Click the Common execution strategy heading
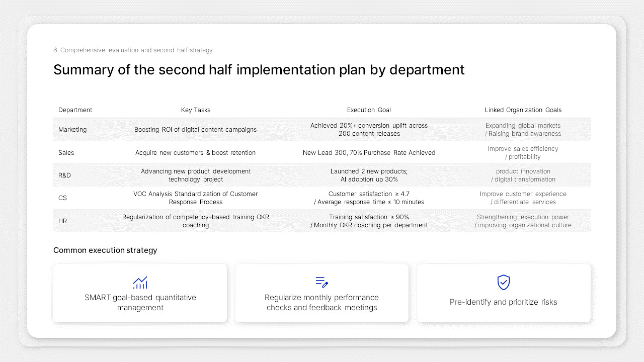644x362 pixels. pos(105,250)
